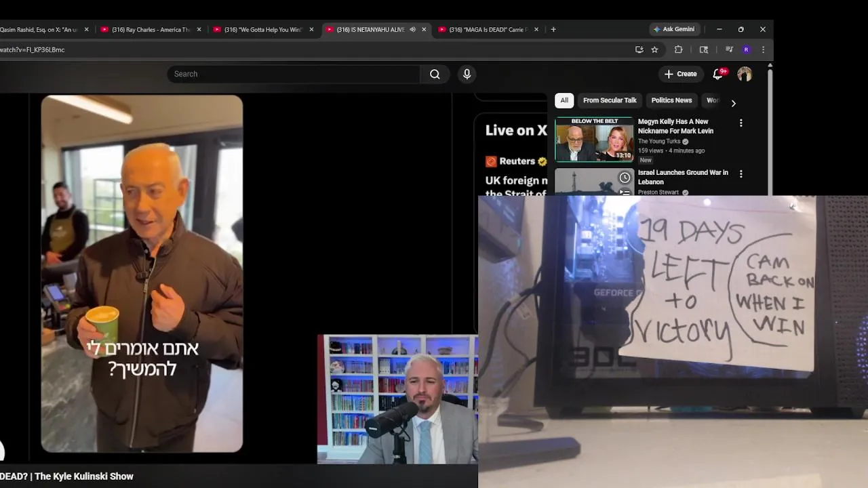The width and height of the screenshot is (868, 488).
Task: Click the "Live on X" heading
Action: 516,131
